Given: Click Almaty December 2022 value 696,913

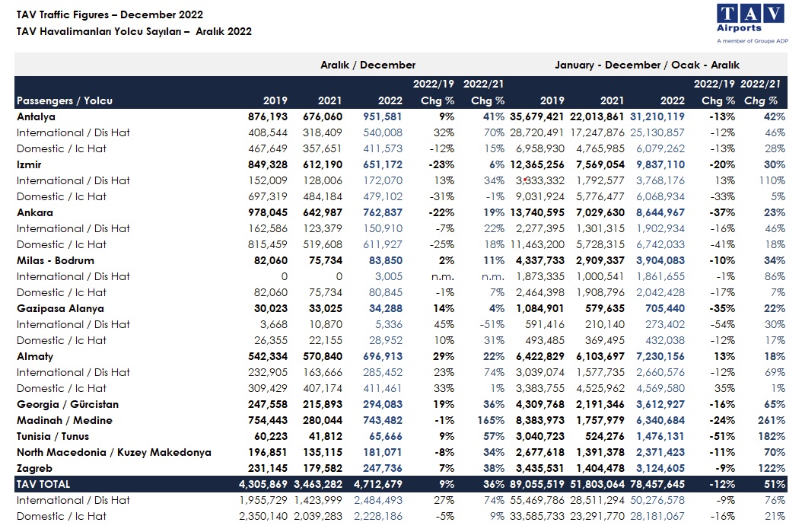Looking at the screenshot, I should [x=383, y=356].
